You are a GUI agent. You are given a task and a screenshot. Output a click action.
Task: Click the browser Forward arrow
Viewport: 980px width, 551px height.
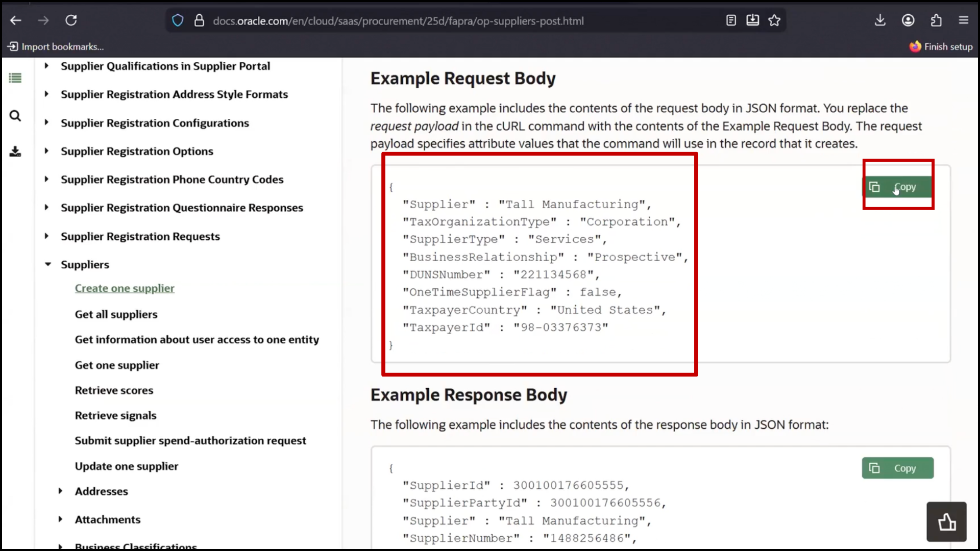point(43,20)
